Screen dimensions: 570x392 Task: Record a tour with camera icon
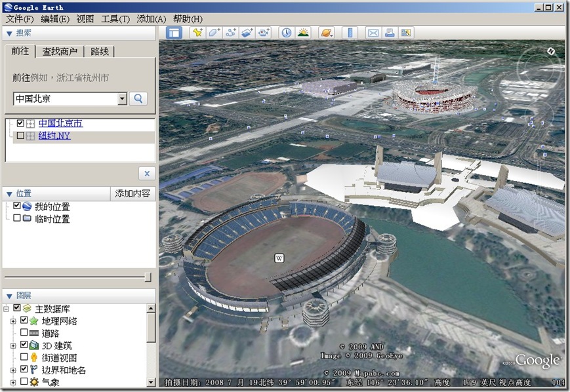click(264, 33)
